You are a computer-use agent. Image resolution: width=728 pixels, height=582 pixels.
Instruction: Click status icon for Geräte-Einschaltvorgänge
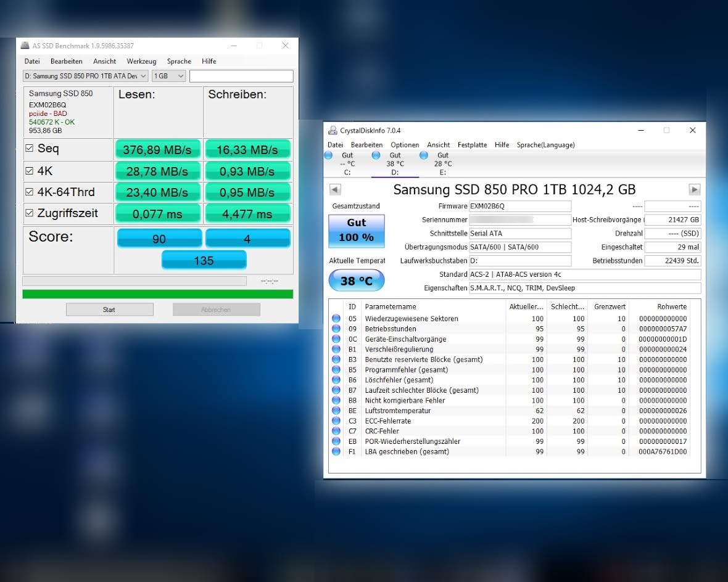pos(336,339)
